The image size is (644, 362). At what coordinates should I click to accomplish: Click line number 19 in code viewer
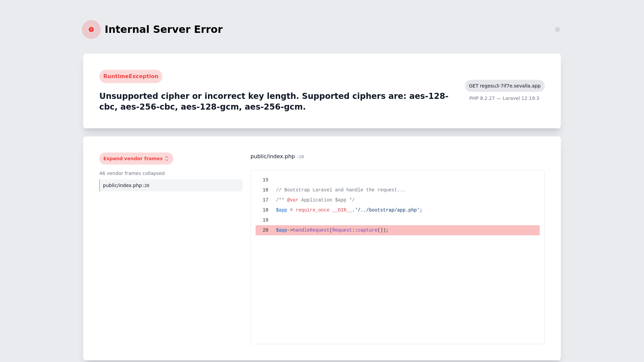pyautogui.click(x=265, y=220)
